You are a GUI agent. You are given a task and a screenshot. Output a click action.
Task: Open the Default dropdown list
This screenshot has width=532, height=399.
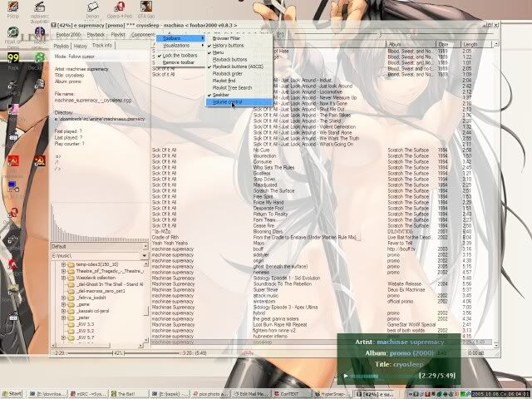click(100, 246)
